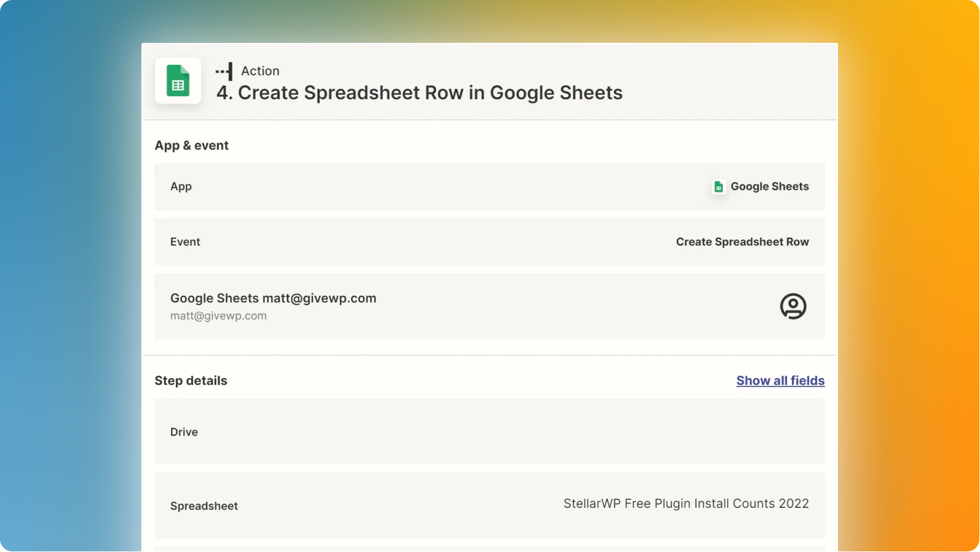Screen dimensions: 980x552
Task: Click the step title 'Create Spreadsheet Row in Google Sheets'
Action: [430, 93]
